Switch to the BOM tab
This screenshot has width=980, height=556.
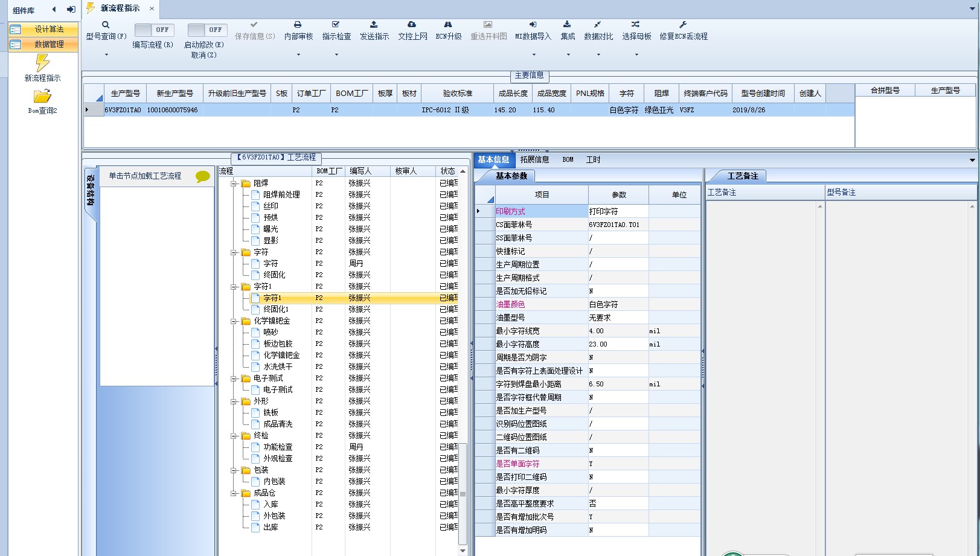tap(568, 160)
